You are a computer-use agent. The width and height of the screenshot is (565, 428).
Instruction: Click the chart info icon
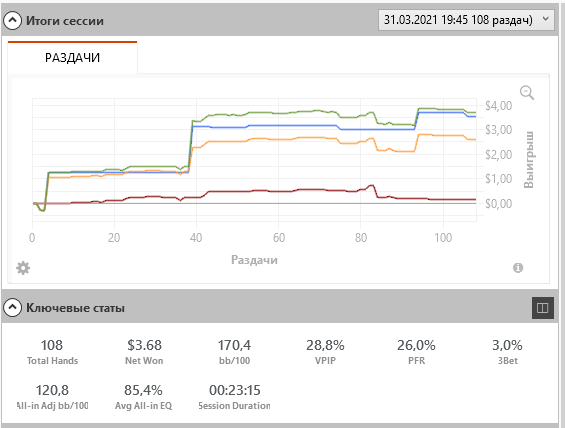point(518,268)
